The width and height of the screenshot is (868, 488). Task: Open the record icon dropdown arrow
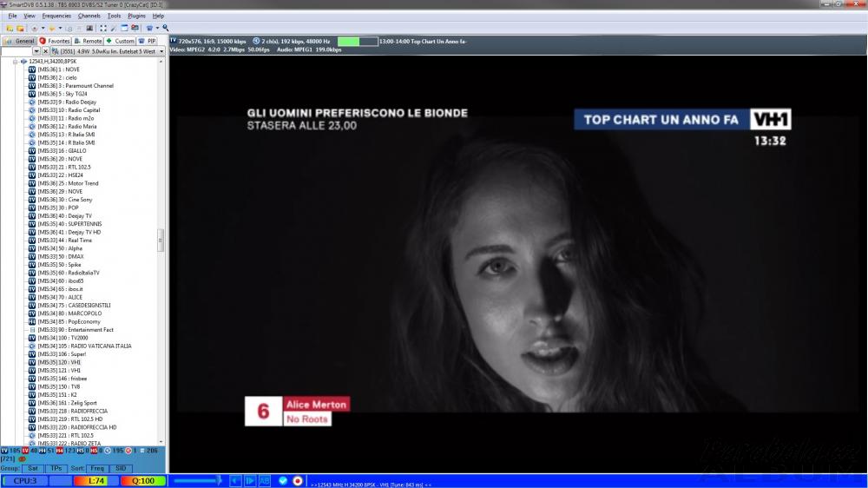(x=43, y=29)
